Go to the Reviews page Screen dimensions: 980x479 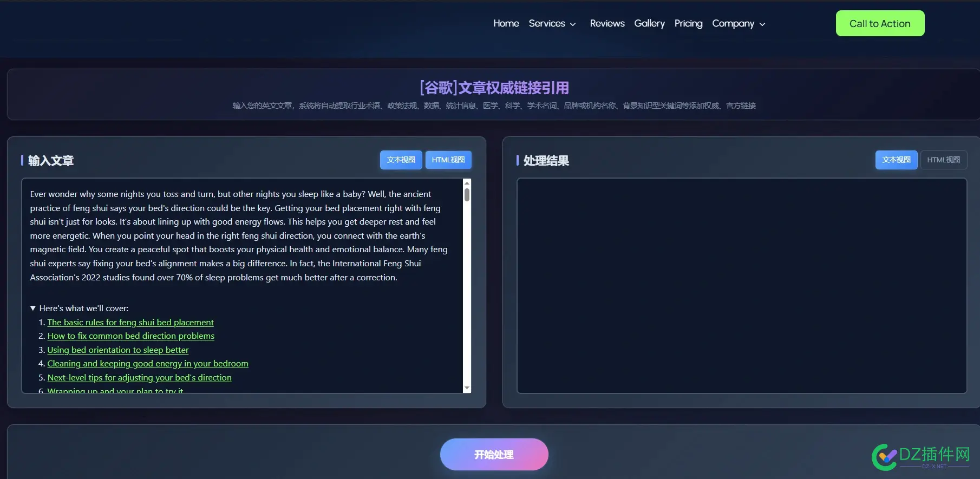[x=607, y=23]
